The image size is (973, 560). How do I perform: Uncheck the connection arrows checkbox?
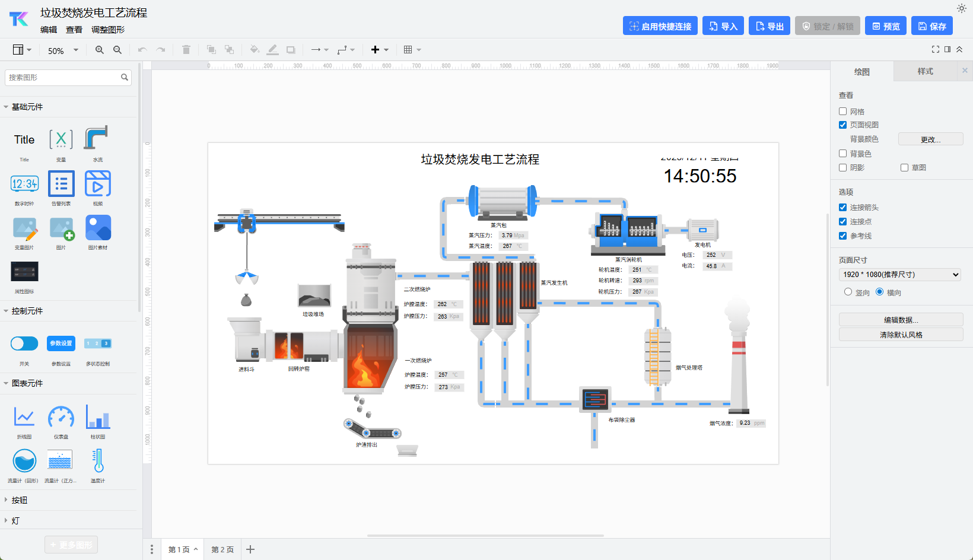click(842, 208)
